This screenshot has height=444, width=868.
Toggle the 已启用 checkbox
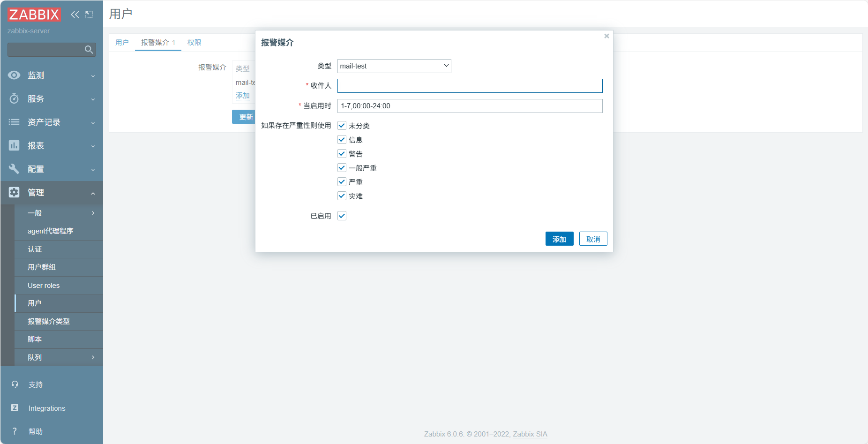tap(342, 216)
